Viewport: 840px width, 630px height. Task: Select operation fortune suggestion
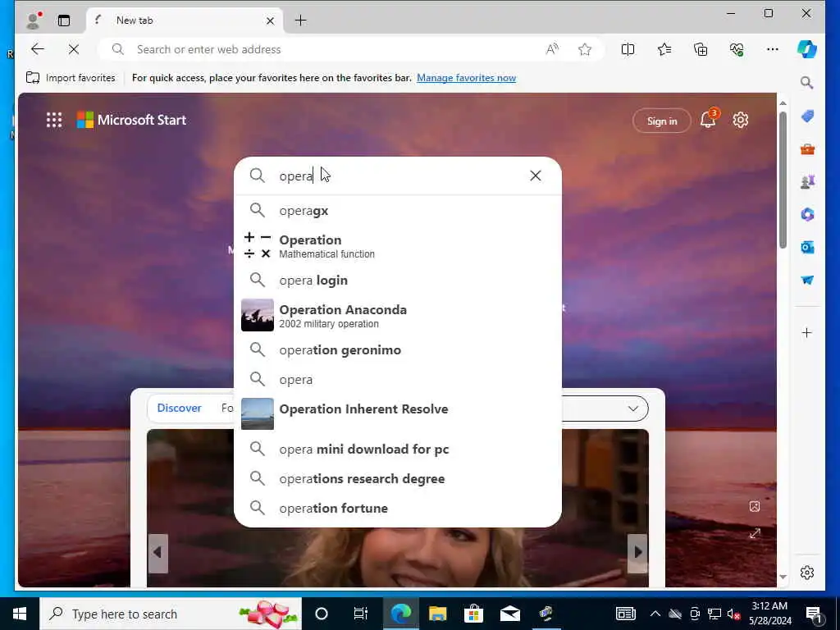(x=398, y=508)
